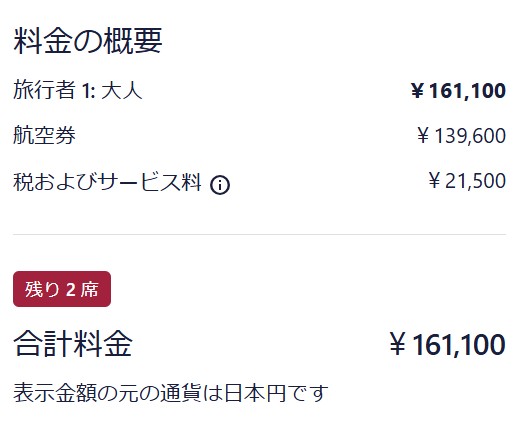Click the number 2 in seats badge
The image size is (532, 432).
coord(71,289)
